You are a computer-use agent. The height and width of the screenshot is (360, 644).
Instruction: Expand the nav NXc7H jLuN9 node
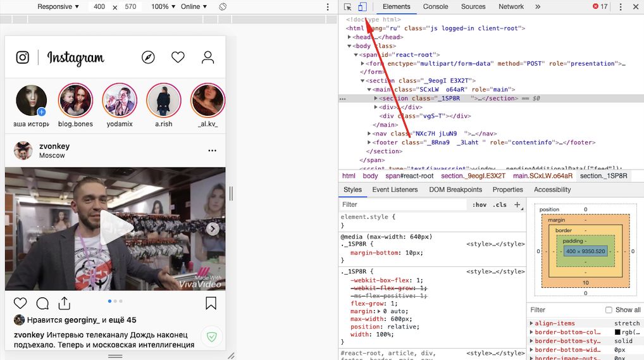coord(369,133)
